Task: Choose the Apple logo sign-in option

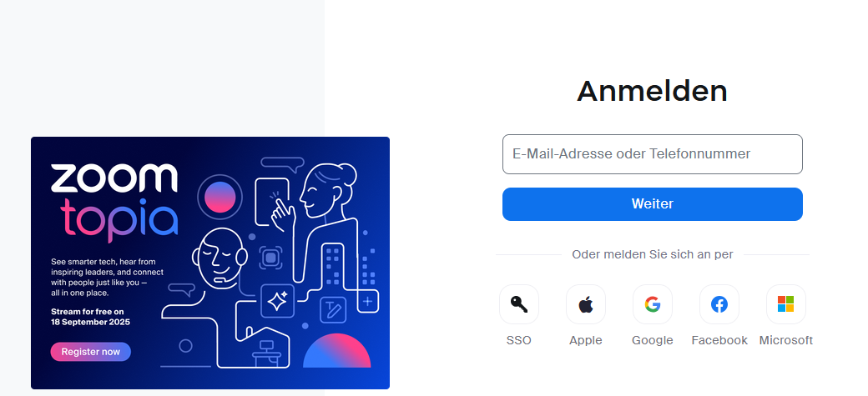Action: [586, 304]
